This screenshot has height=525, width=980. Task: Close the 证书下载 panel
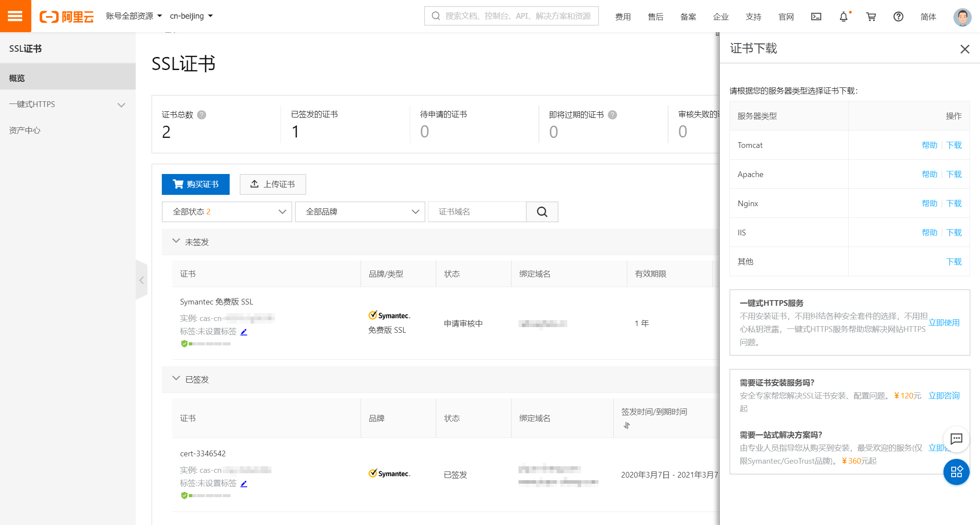(x=965, y=49)
